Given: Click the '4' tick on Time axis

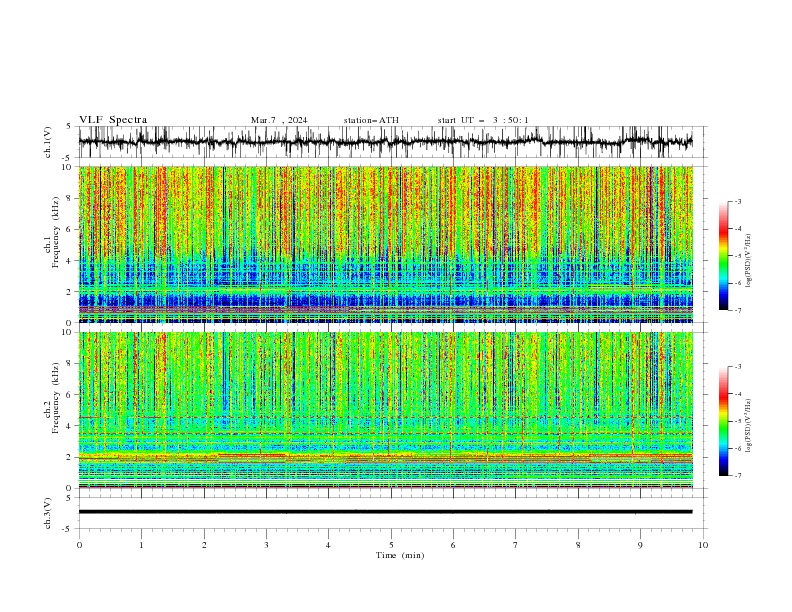Looking at the screenshot, I should coord(329,545).
